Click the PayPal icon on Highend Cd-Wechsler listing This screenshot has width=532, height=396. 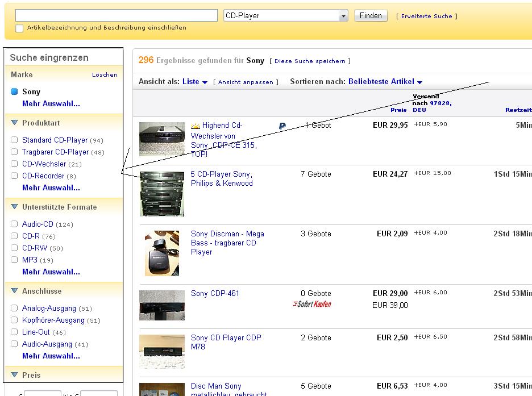[x=282, y=126]
